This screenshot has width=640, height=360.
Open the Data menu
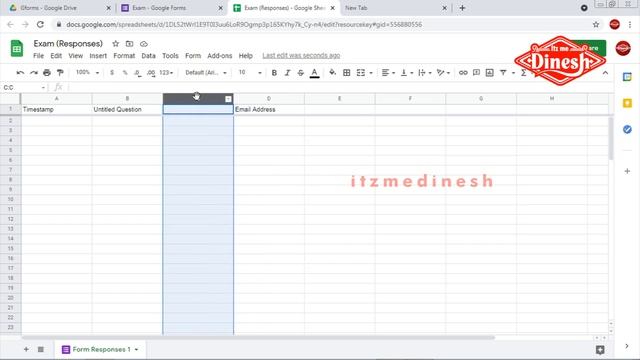tap(148, 56)
